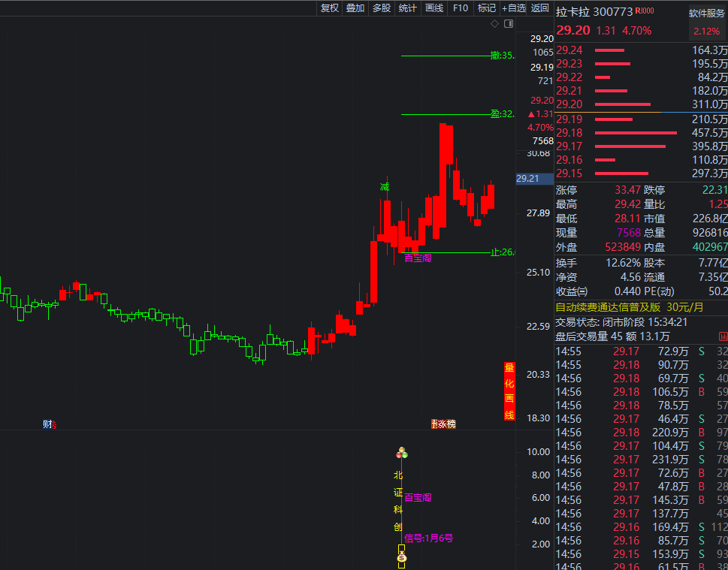Click the 返回 back button
The height and width of the screenshot is (570, 728).
point(539,8)
